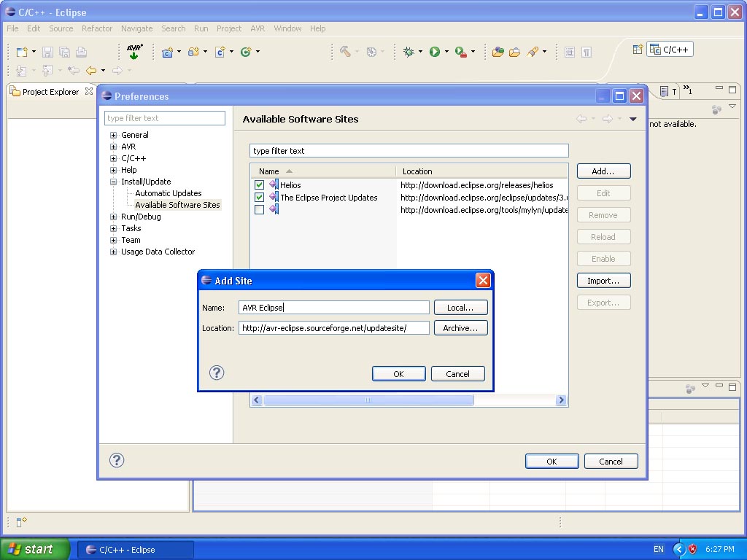Click the New C/C++ Project icon

pyautogui.click(x=167, y=52)
